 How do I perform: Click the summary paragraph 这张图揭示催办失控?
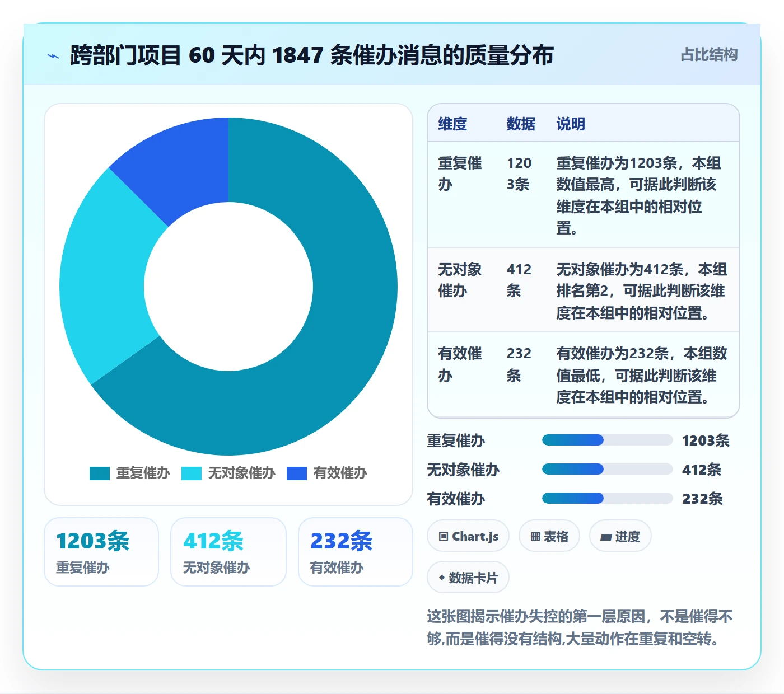[580, 627]
